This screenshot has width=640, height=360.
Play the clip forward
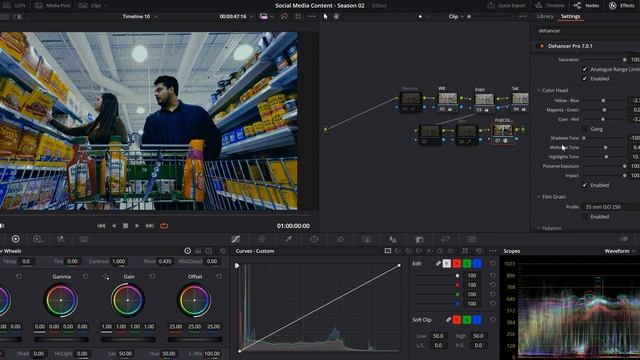click(137, 226)
